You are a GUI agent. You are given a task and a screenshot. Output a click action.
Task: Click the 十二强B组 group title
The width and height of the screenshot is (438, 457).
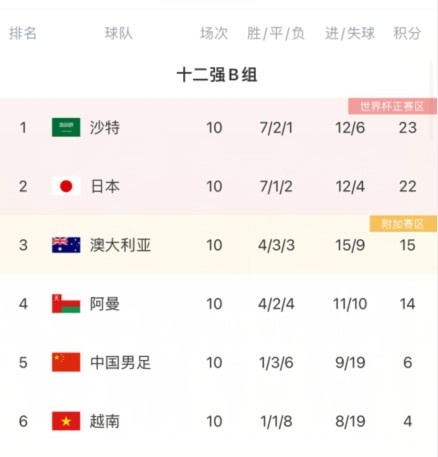(x=217, y=75)
